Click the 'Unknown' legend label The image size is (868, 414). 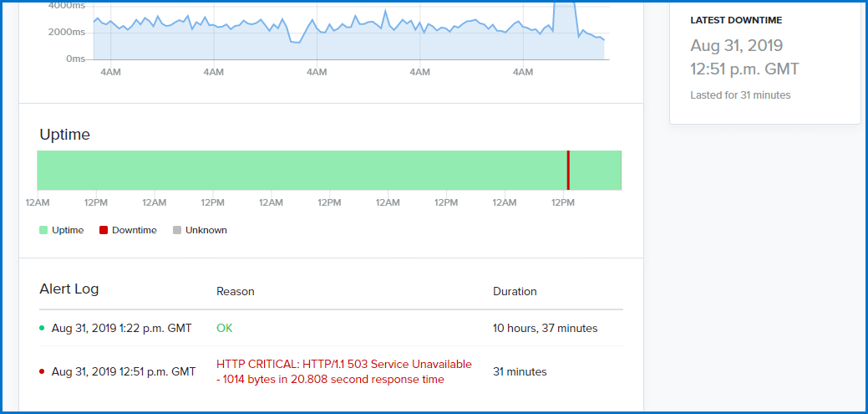pos(206,230)
